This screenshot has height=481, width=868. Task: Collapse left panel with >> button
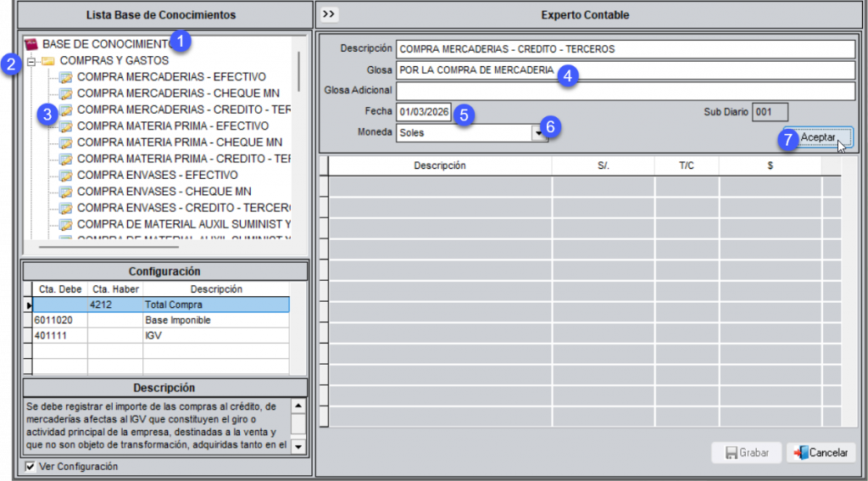[328, 14]
